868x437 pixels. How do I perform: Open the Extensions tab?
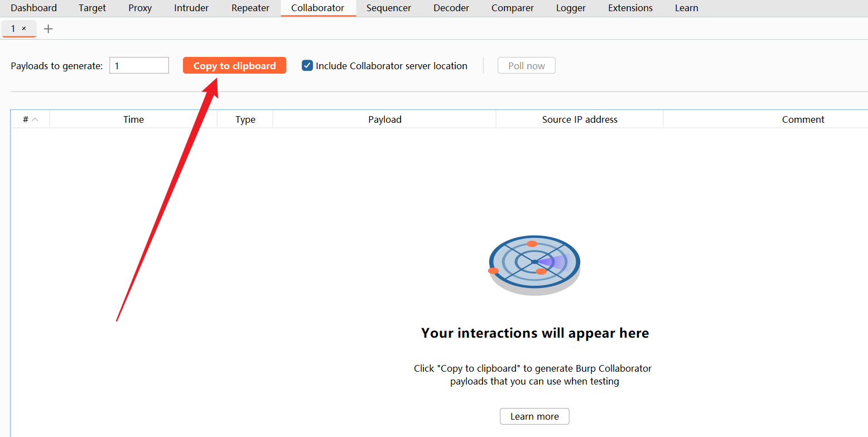pyautogui.click(x=630, y=8)
